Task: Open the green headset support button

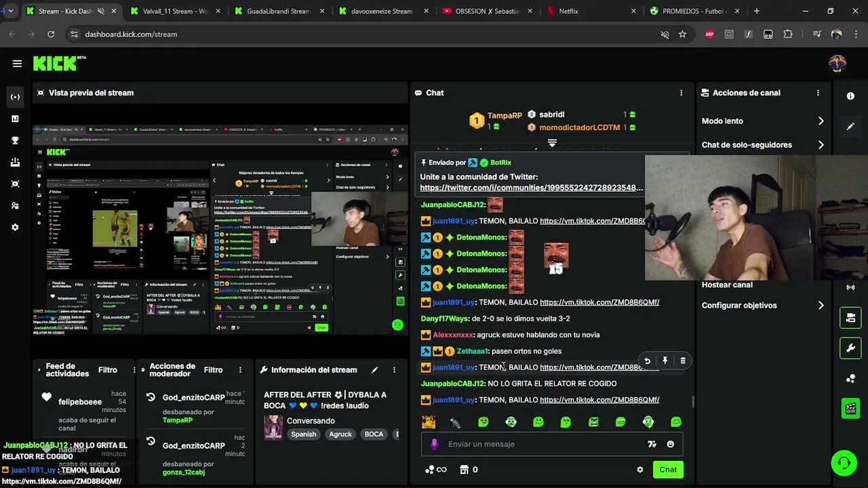Action: click(x=844, y=463)
